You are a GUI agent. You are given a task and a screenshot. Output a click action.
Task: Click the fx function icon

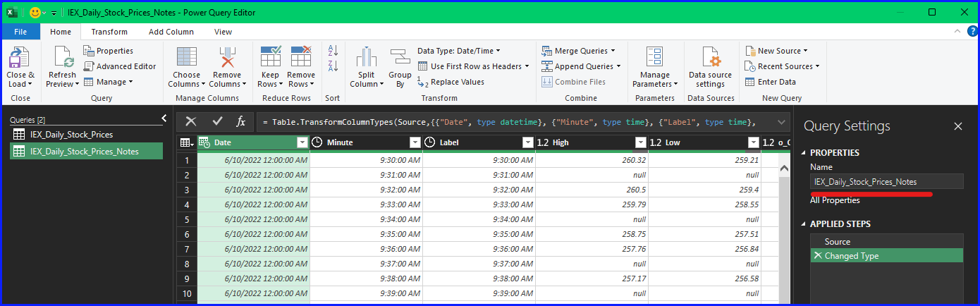click(x=240, y=121)
